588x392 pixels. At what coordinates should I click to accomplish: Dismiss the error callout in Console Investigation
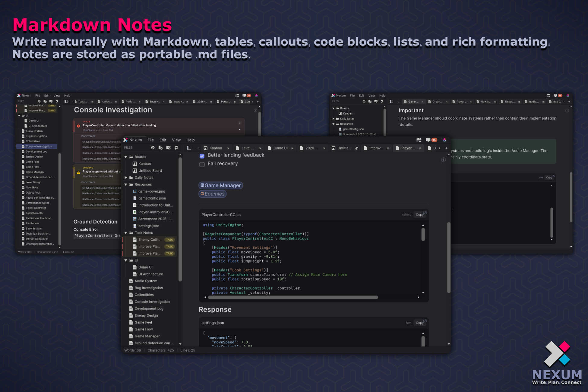pyautogui.click(x=240, y=123)
